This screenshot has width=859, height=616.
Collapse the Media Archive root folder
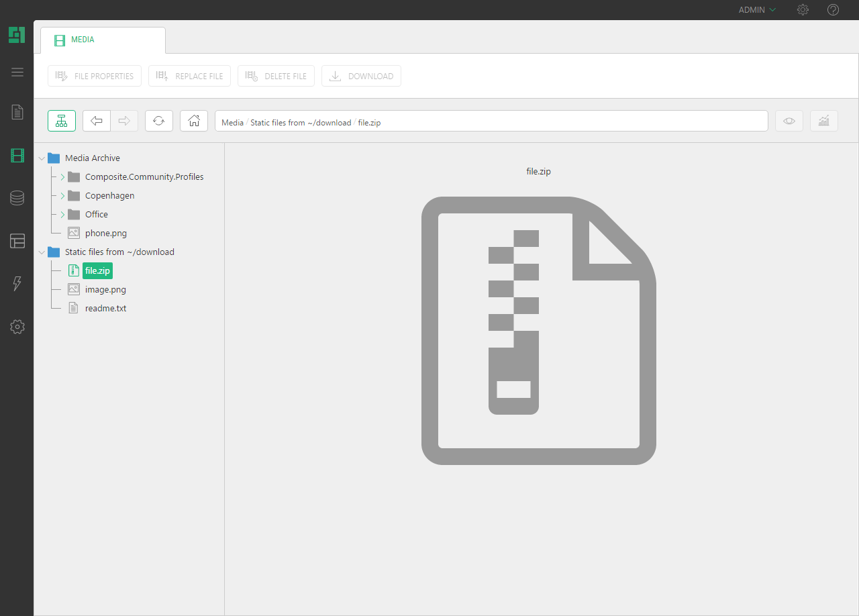pos(42,158)
